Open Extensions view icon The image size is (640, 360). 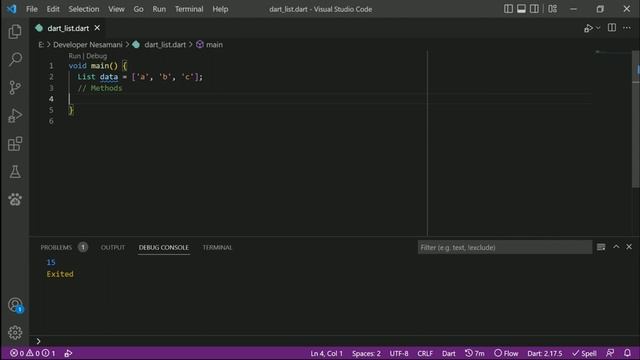coord(15,144)
